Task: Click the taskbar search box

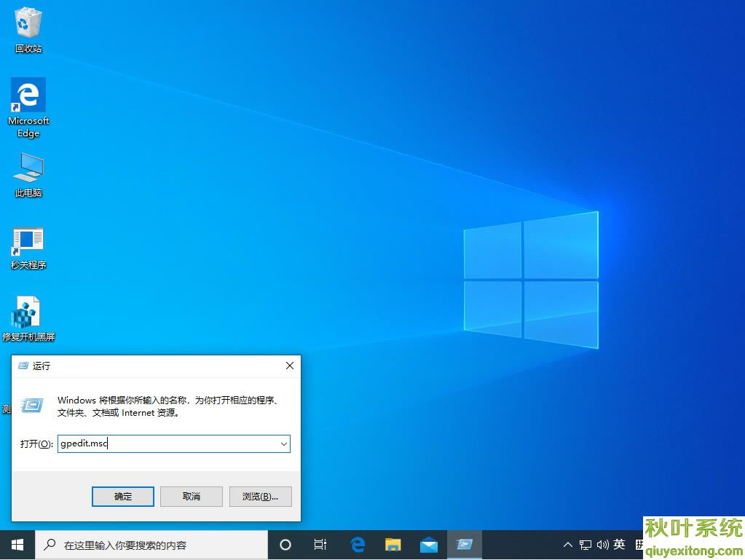Action: [x=151, y=545]
